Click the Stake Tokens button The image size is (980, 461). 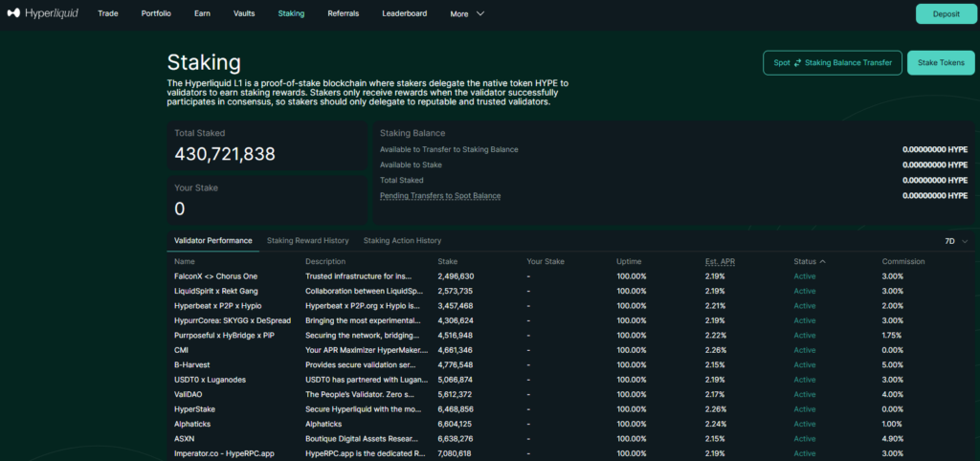pyautogui.click(x=940, y=63)
